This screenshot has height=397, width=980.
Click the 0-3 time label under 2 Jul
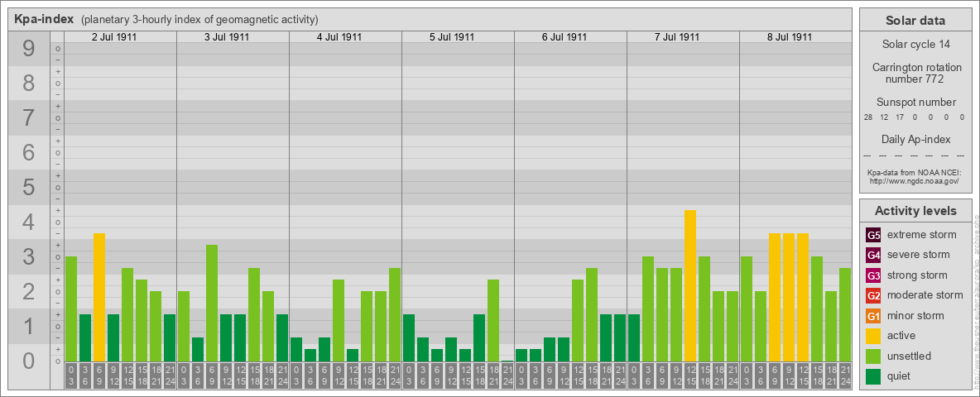71,376
